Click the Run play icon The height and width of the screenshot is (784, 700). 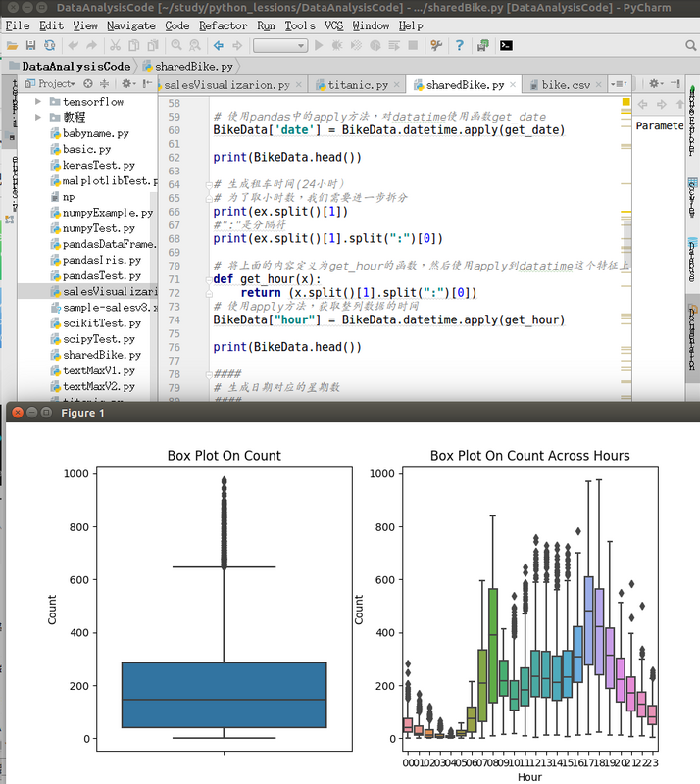click(319, 45)
